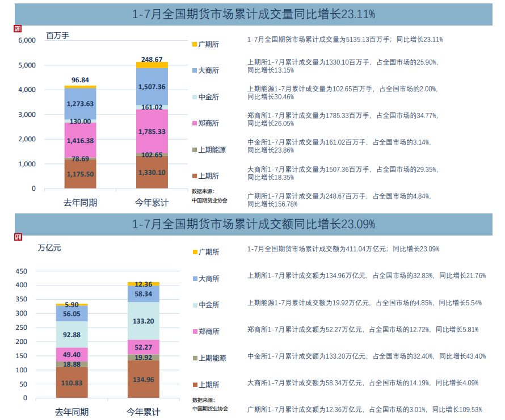Select the bar segment labeled 110.83
Screen dimensions: 505x420
pyautogui.click(x=71, y=383)
